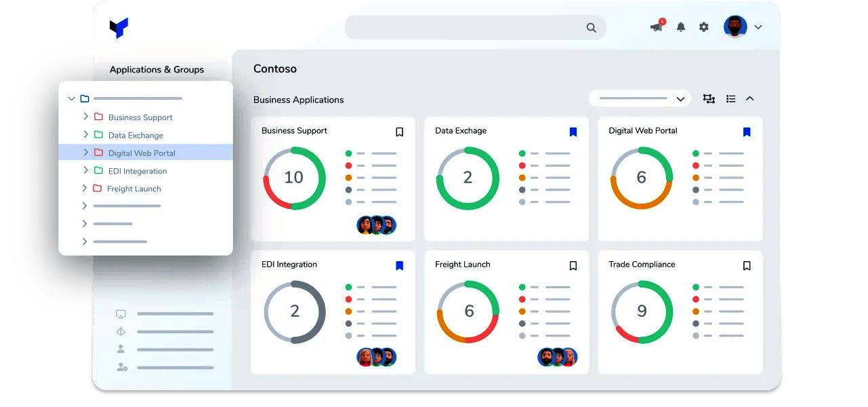Remove bookmark from Data Exchage card
The image size is (868, 407).
(573, 132)
